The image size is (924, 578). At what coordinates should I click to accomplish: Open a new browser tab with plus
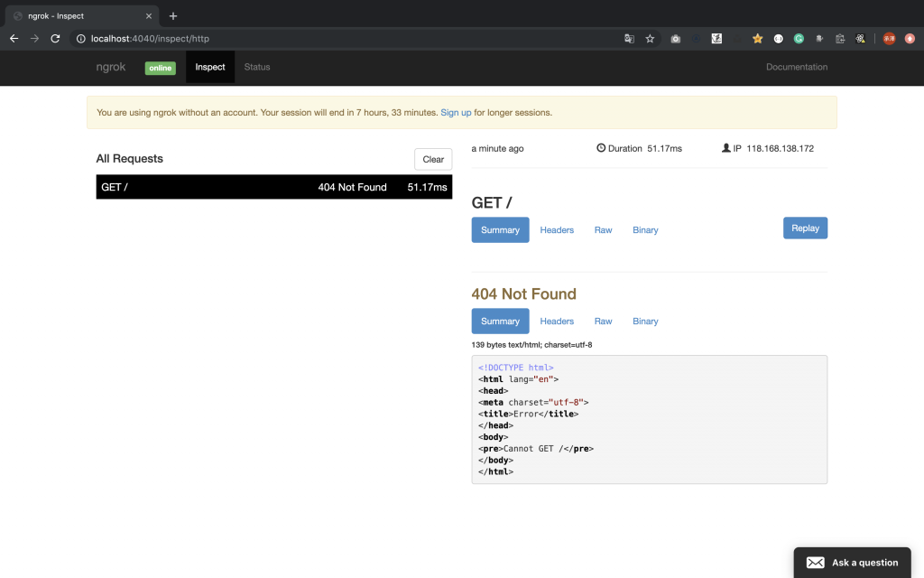tap(172, 16)
